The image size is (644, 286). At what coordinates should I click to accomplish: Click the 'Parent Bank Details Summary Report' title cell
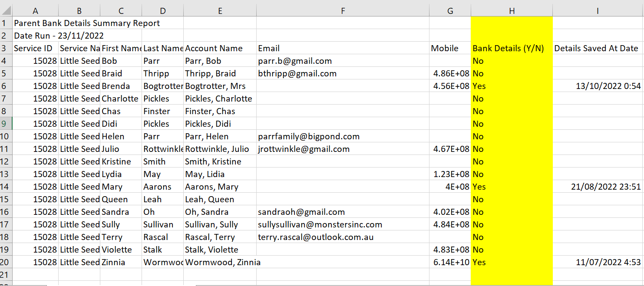(x=87, y=23)
